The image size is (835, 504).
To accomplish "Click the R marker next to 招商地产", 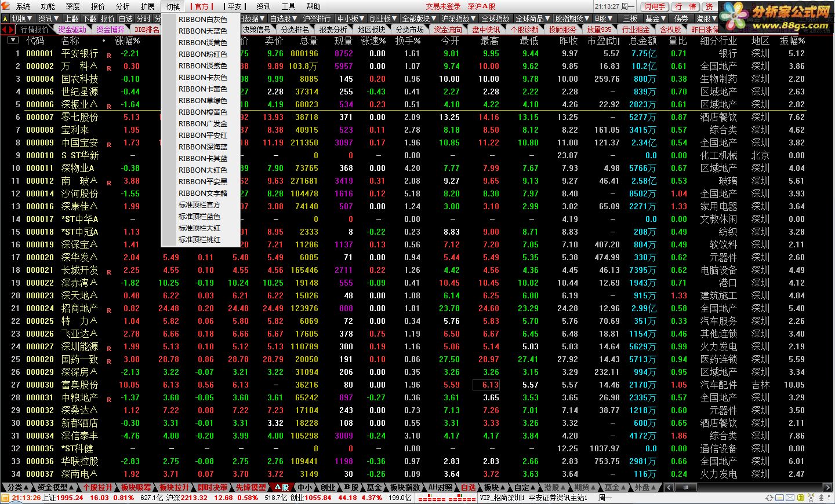I will point(109,311).
